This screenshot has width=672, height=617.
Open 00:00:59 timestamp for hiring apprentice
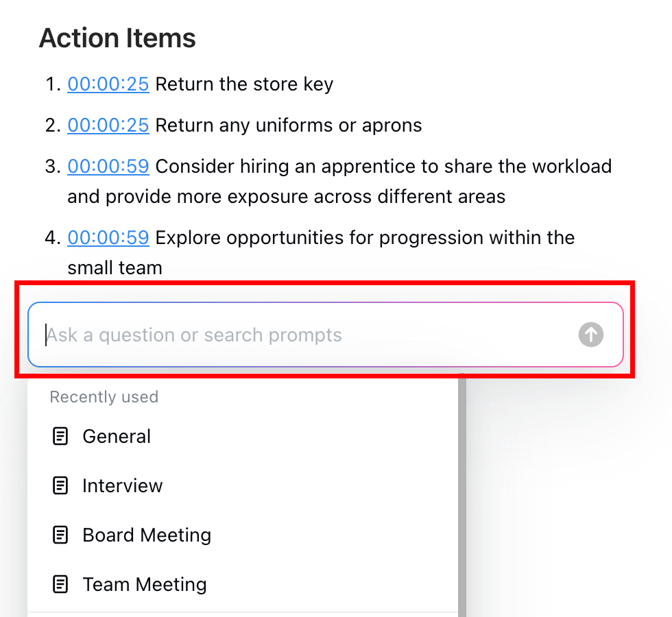[108, 166]
